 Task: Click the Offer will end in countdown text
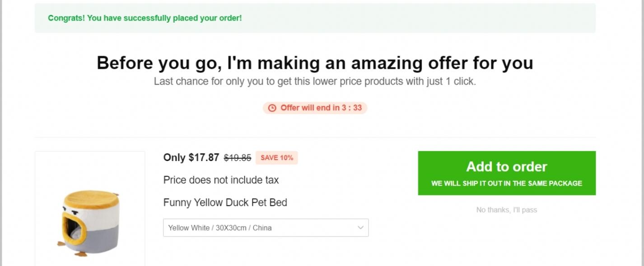tap(321, 108)
